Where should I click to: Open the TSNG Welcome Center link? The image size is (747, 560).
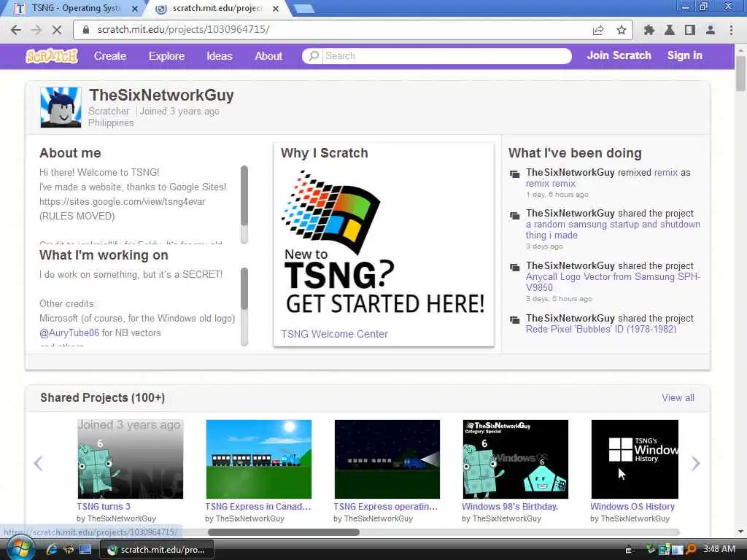[x=334, y=334]
